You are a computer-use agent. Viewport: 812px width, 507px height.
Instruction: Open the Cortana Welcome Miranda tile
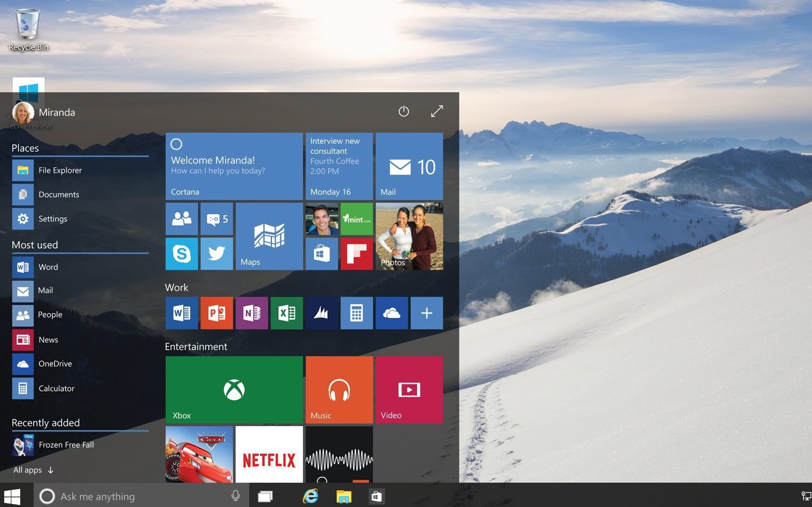[x=234, y=166]
